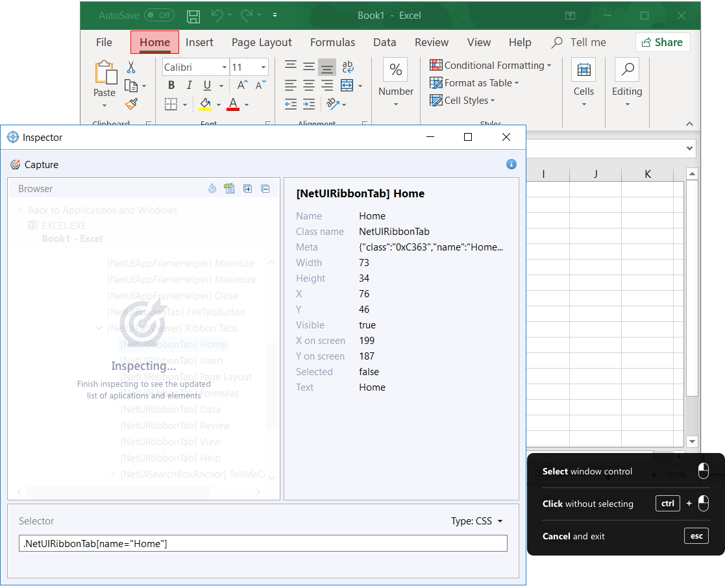Open Format as Table menu

pos(474,83)
